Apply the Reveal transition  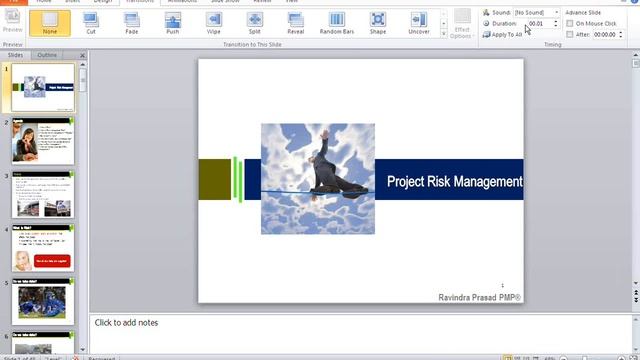pyautogui.click(x=296, y=23)
